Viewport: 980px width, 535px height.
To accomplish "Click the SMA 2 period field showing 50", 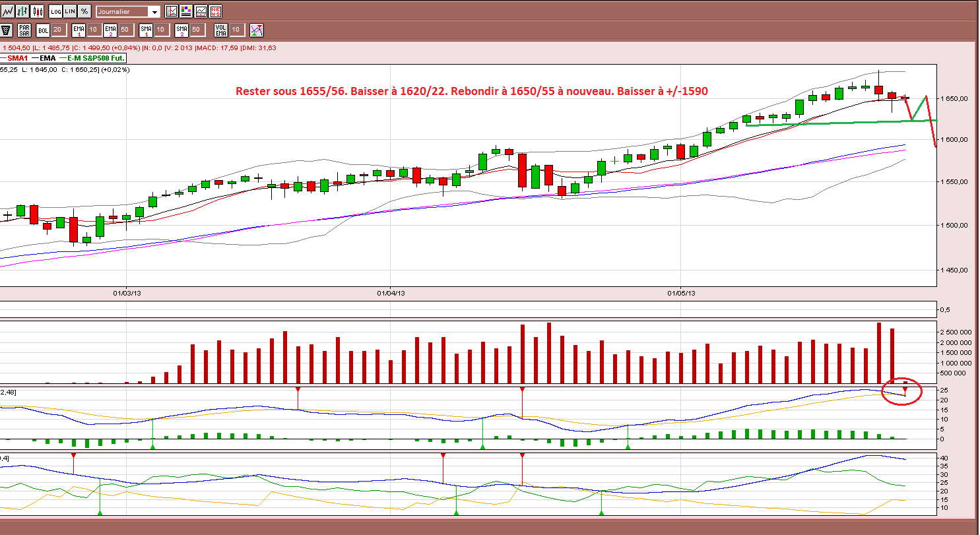I will [197, 30].
